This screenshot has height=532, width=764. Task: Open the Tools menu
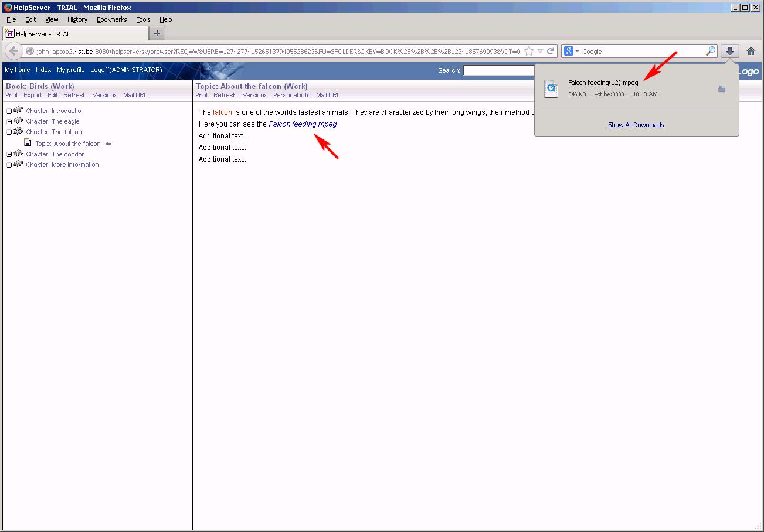(x=143, y=19)
